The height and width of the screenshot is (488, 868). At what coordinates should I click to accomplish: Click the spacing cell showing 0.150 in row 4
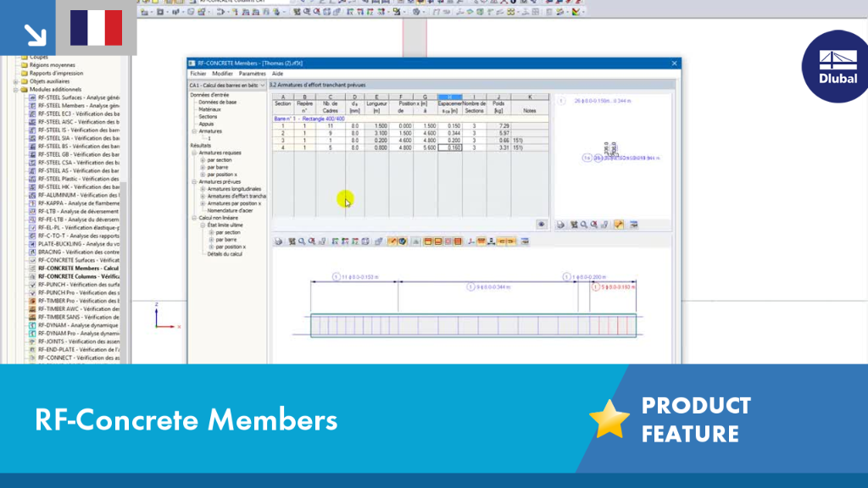click(x=449, y=147)
